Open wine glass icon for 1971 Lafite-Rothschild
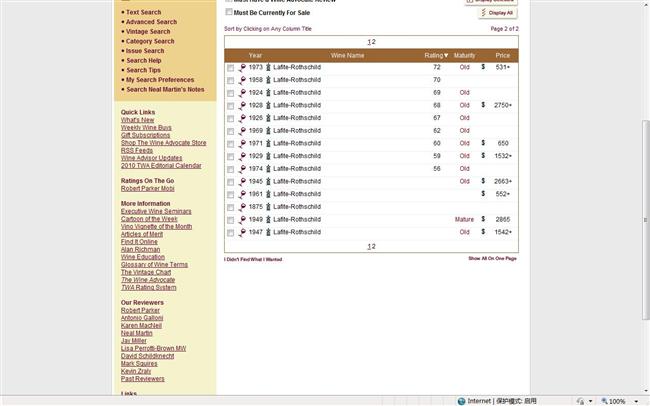650x406 pixels. tap(242, 143)
